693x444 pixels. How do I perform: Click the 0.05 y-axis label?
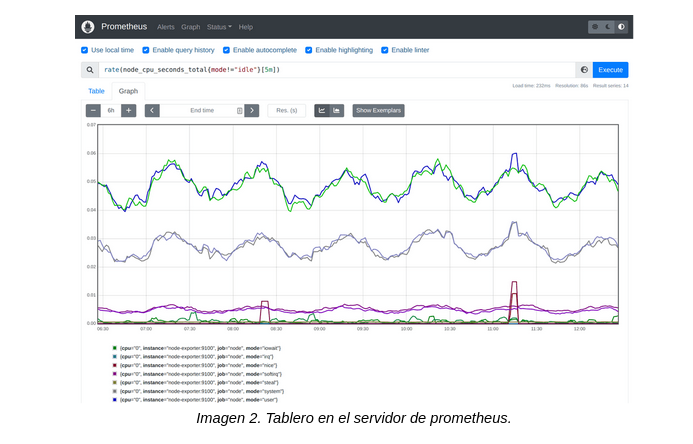[x=91, y=182]
